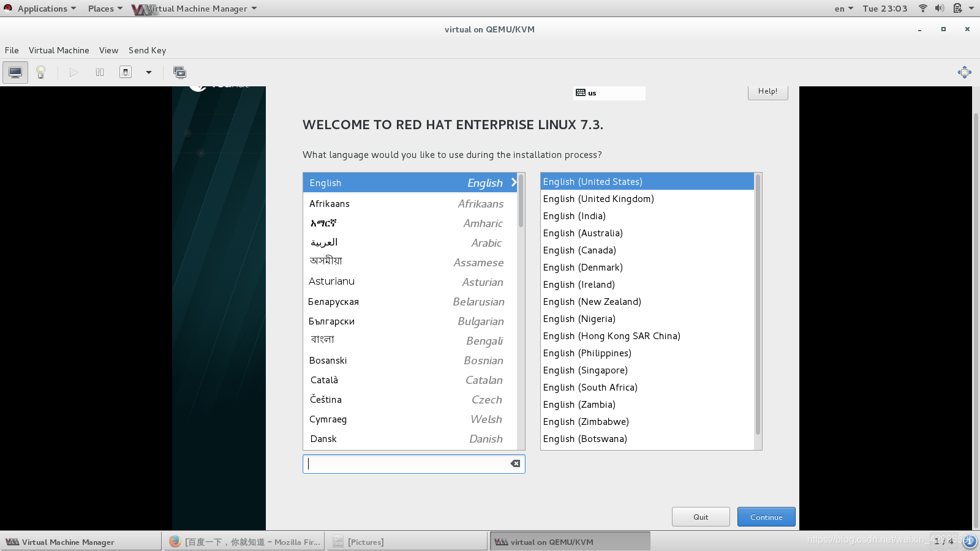Image resolution: width=980 pixels, height=551 pixels.
Task: Select English (Denmark) locale
Action: click(x=647, y=267)
